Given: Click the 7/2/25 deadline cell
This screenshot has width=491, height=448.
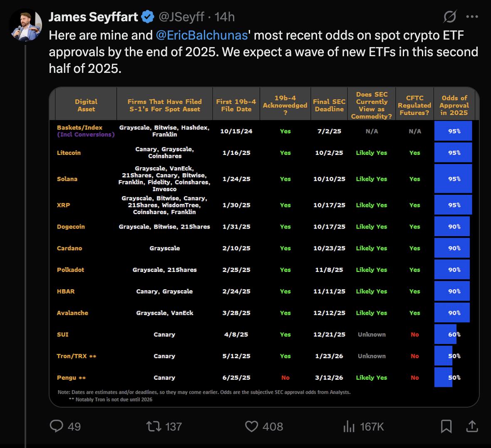Looking at the screenshot, I should click(x=329, y=131).
